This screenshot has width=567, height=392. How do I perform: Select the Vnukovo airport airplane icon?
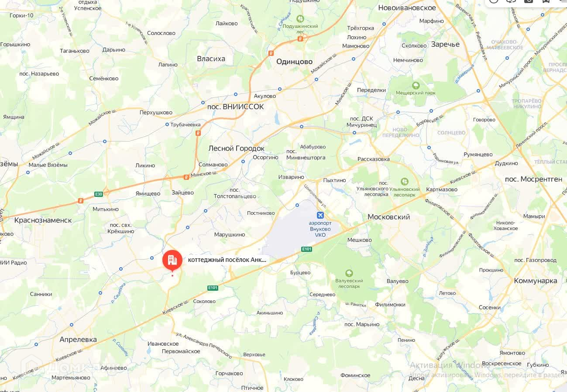(320, 215)
